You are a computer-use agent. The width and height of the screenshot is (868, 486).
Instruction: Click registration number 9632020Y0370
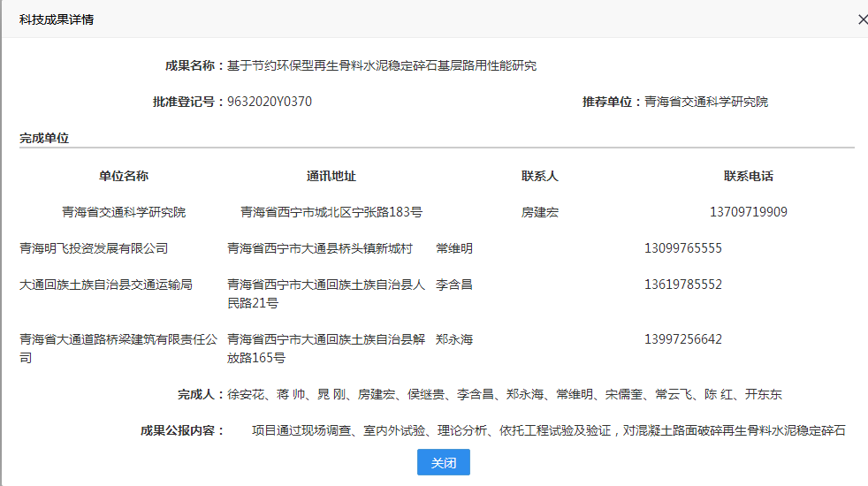[270, 102]
